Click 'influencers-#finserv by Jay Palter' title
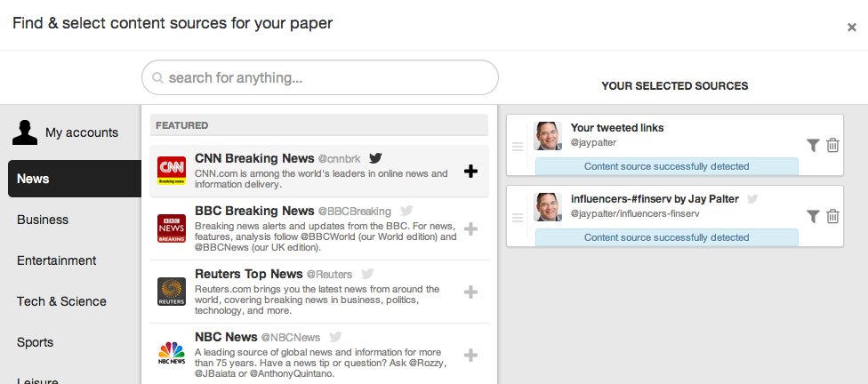Screen dimensions: 868x384 [x=655, y=198]
